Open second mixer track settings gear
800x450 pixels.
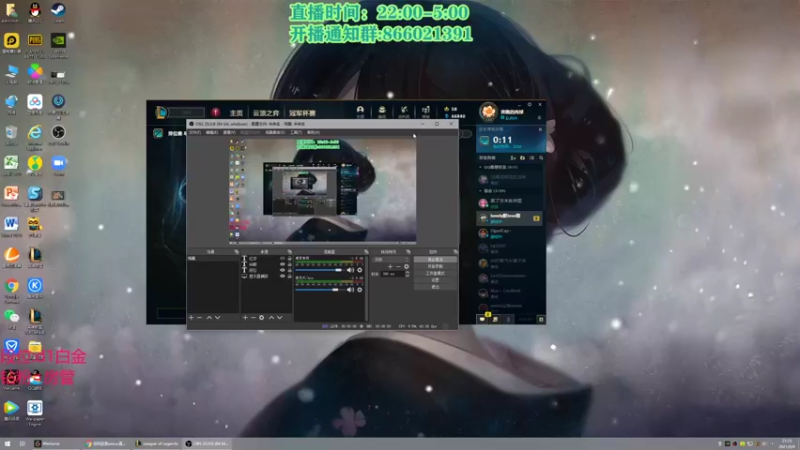click(360, 290)
